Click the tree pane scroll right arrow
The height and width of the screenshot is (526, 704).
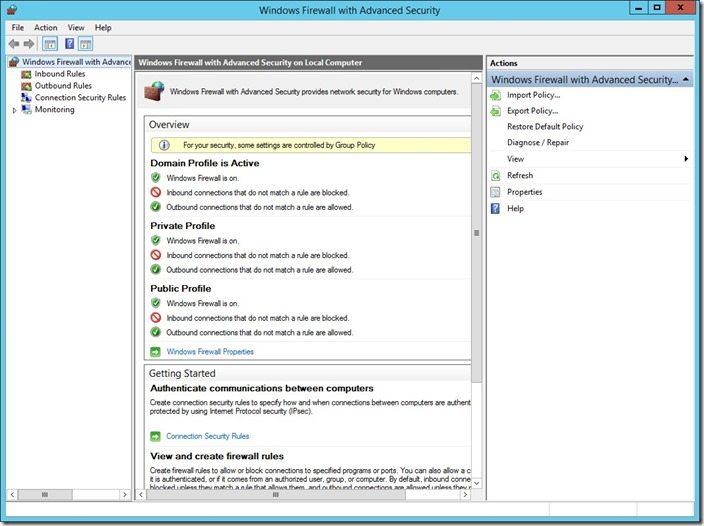click(x=124, y=495)
